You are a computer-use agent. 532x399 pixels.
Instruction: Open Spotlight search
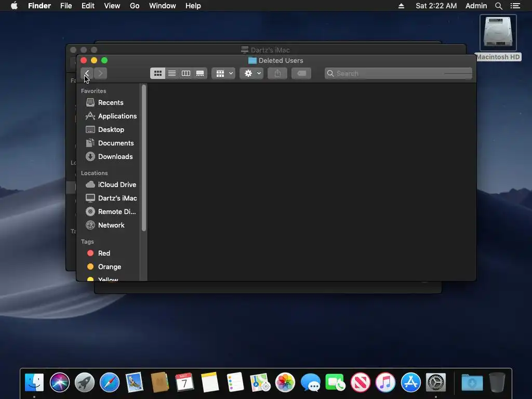click(499, 6)
